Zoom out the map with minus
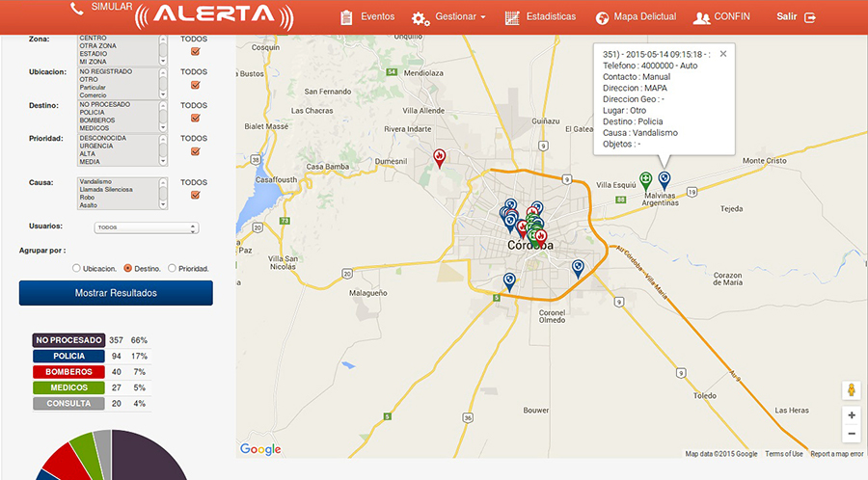Viewport: 868px width, 480px height. coord(852,434)
